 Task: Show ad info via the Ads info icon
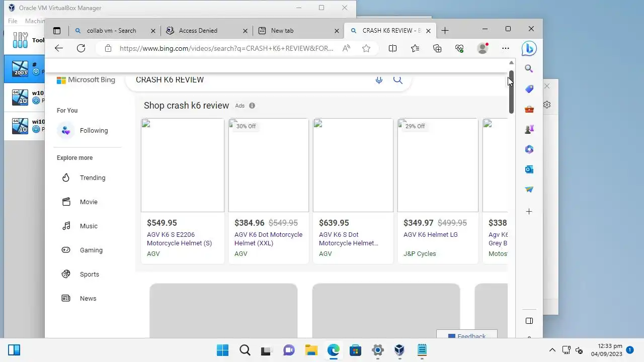pos(252,106)
